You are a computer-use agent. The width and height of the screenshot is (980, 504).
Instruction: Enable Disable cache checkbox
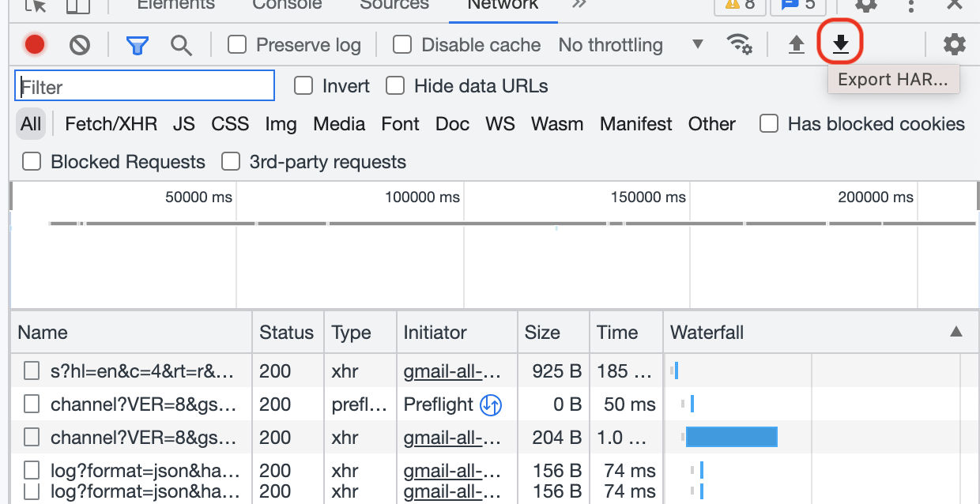[x=402, y=44]
